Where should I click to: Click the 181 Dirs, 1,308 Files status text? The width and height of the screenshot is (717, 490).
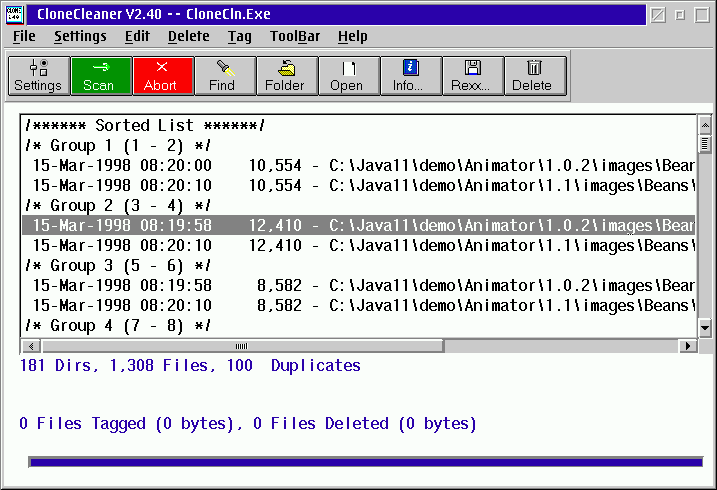pyautogui.click(x=190, y=366)
